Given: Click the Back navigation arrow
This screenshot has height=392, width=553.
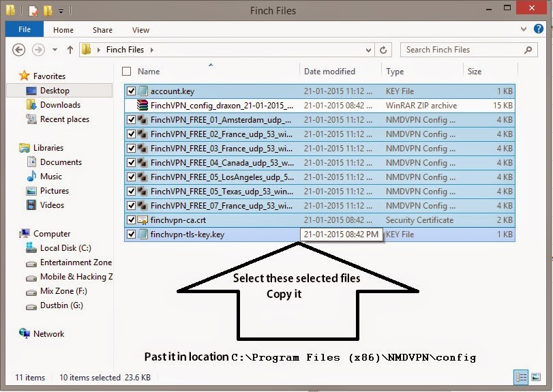Looking at the screenshot, I should coord(18,50).
